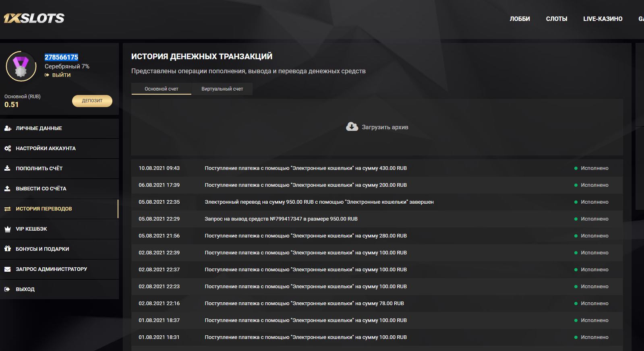Click the Основной (RUB) account label
644x351 pixels.
click(x=23, y=97)
